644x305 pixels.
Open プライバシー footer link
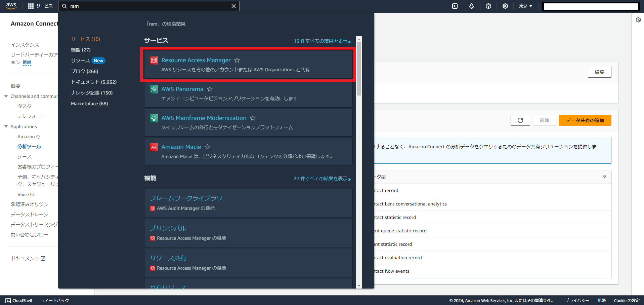click(577, 301)
